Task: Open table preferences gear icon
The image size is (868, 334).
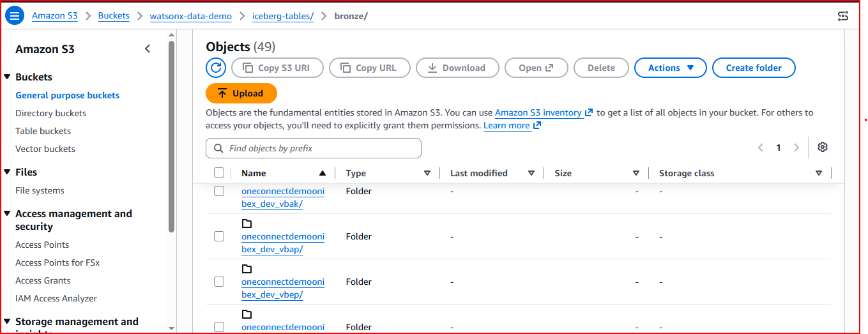Action: click(823, 148)
